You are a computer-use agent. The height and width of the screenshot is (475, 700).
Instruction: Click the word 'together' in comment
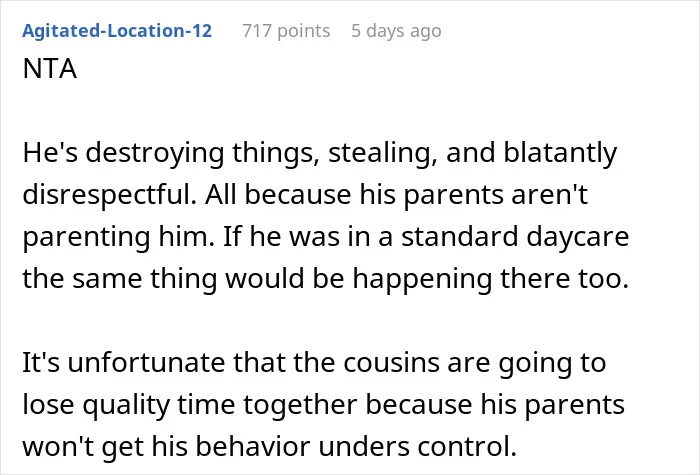tap(300, 405)
